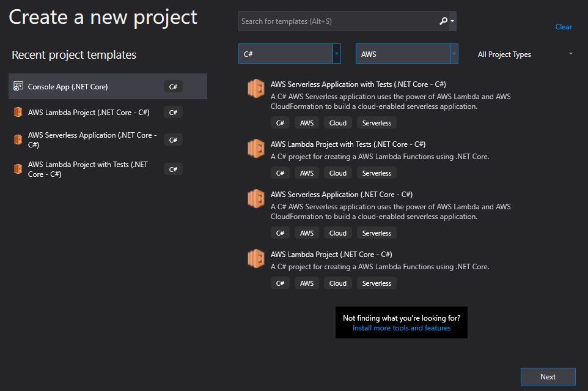Click AWS Serverless Application recent template icon

18,140
